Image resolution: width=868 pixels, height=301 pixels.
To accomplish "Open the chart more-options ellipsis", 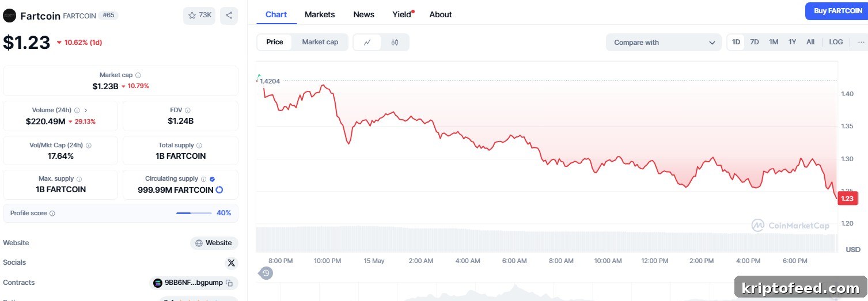I will [x=861, y=42].
